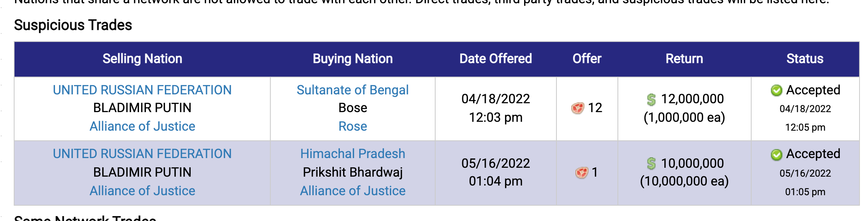This screenshot has height=221, width=868.
Task: Click the Return column header
Action: [x=685, y=59]
